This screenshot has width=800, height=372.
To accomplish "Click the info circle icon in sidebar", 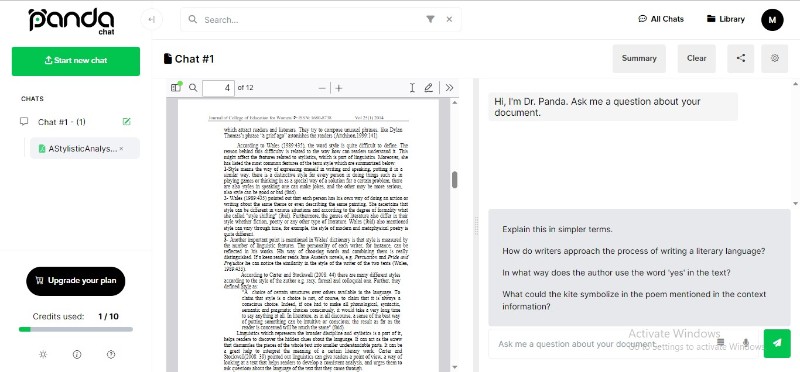I will click(x=77, y=354).
